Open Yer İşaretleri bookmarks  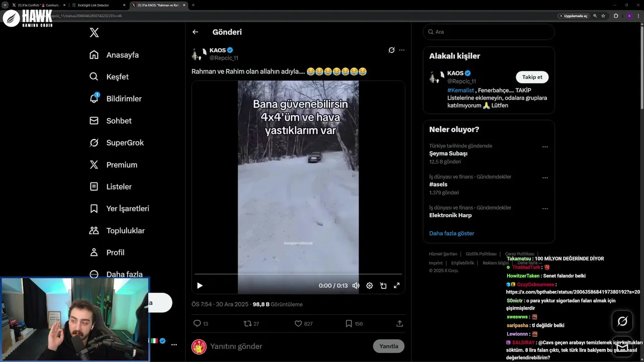point(119,209)
